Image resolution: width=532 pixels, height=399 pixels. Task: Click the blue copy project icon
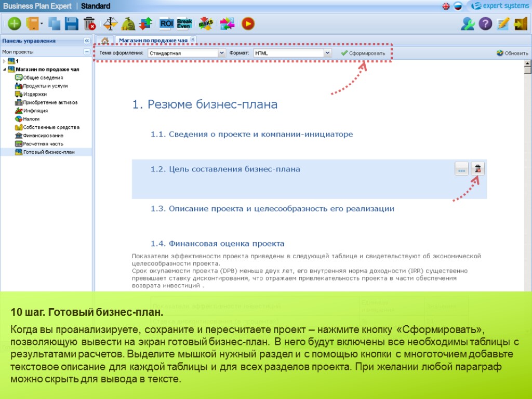pos(54,24)
